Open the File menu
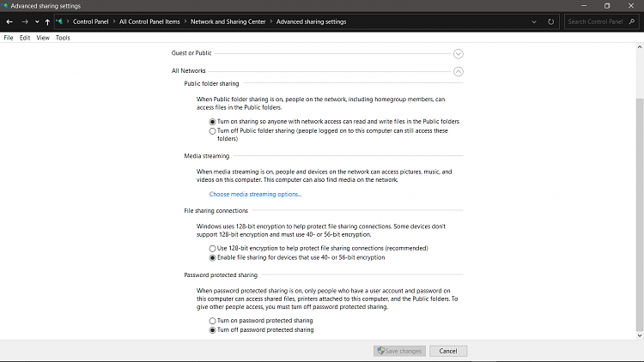The height and width of the screenshot is (362, 644). [9, 38]
